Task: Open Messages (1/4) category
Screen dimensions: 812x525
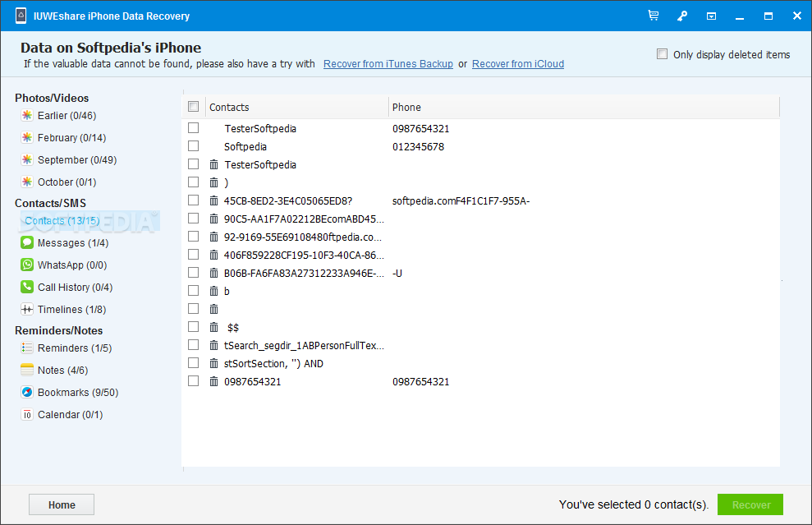Action: tap(73, 243)
